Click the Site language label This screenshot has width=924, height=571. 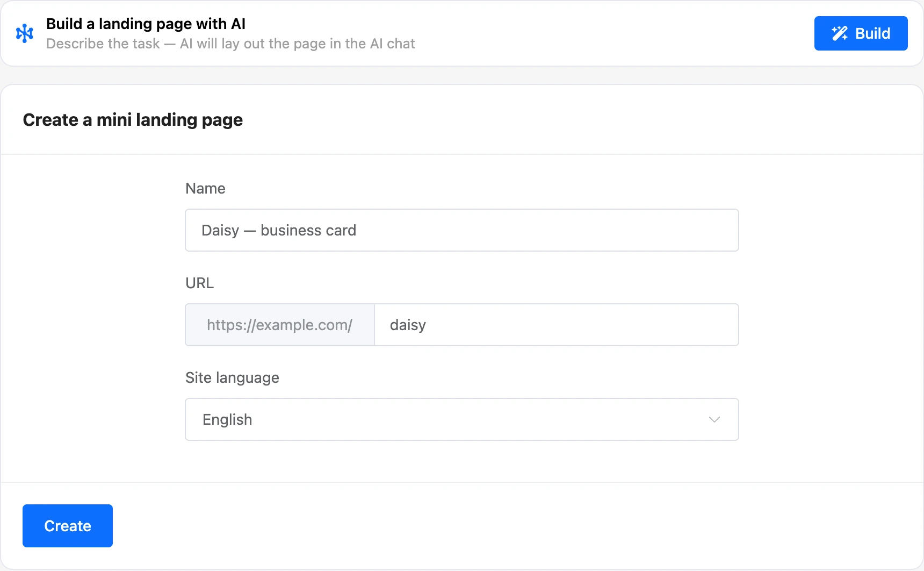point(232,378)
